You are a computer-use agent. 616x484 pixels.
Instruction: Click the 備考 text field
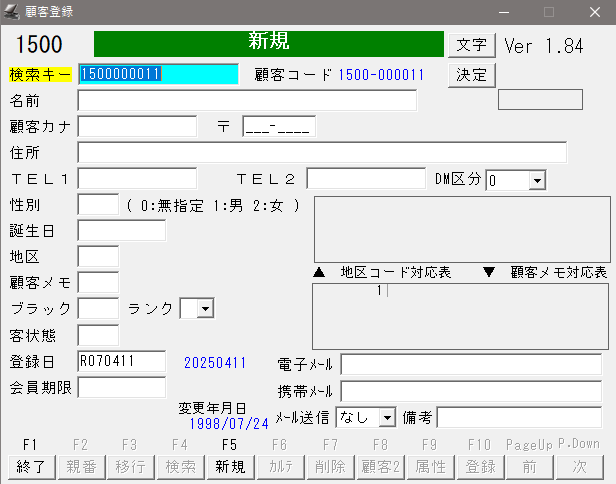tap(518, 416)
